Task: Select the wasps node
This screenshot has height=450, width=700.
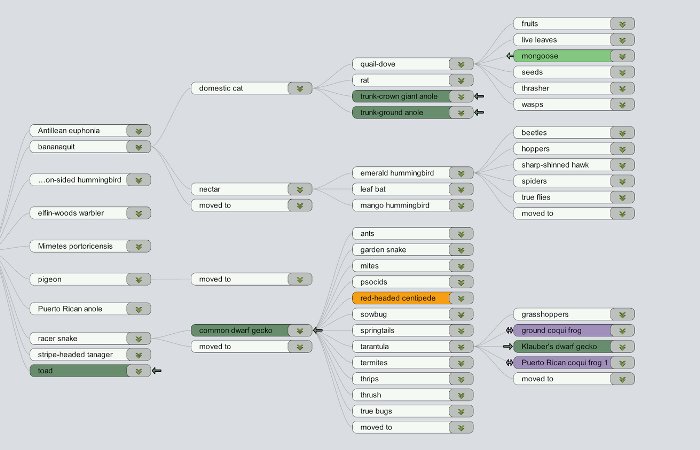Action: [574, 104]
